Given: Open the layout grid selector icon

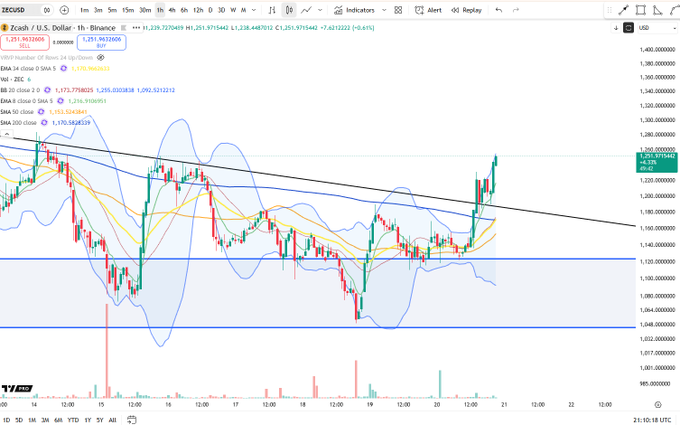Looking at the screenshot, I should coord(398,10).
